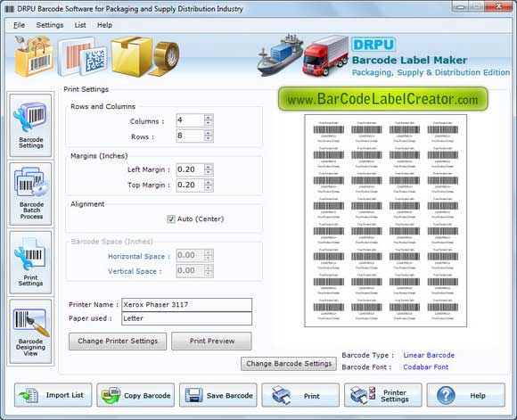Click Copy Barcode button icon
The image size is (517, 420).
(111, 395)
